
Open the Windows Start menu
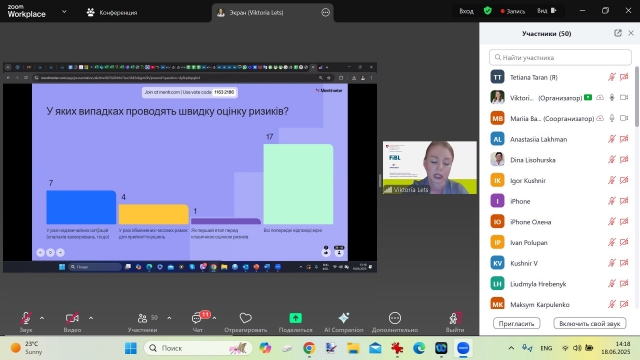[x=131, y=348]
